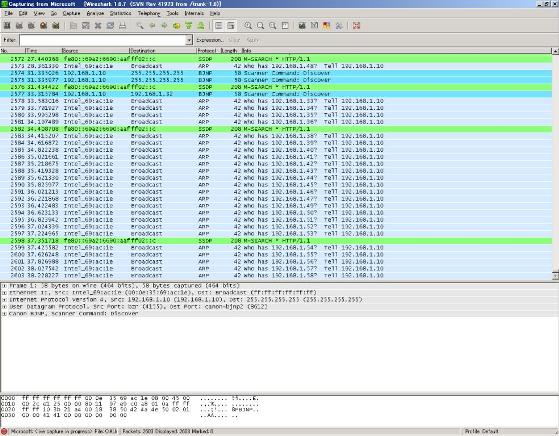This screenshot has width=559, height=436.
Task: Open the display filter history dropdown
Action: click(189, 40)
